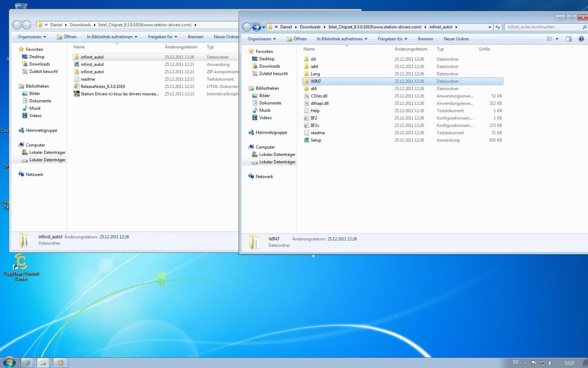Screen dimensions: 588x368
Task: Open address bar history dropdown in right window
Action: [490, 27]
